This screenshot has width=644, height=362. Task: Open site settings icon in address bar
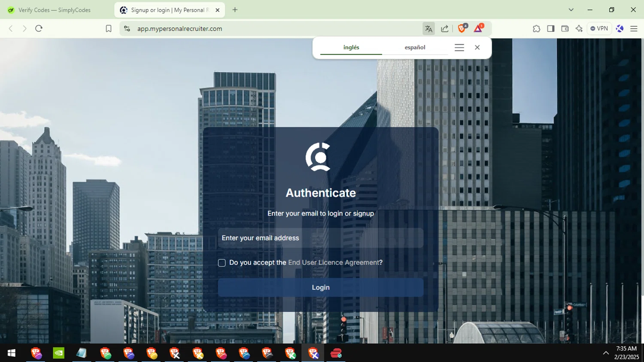coord(127,29)
